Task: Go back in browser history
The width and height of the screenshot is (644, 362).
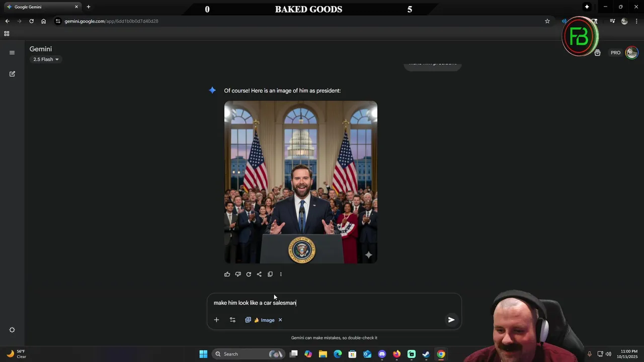Action: click(7, 21)
